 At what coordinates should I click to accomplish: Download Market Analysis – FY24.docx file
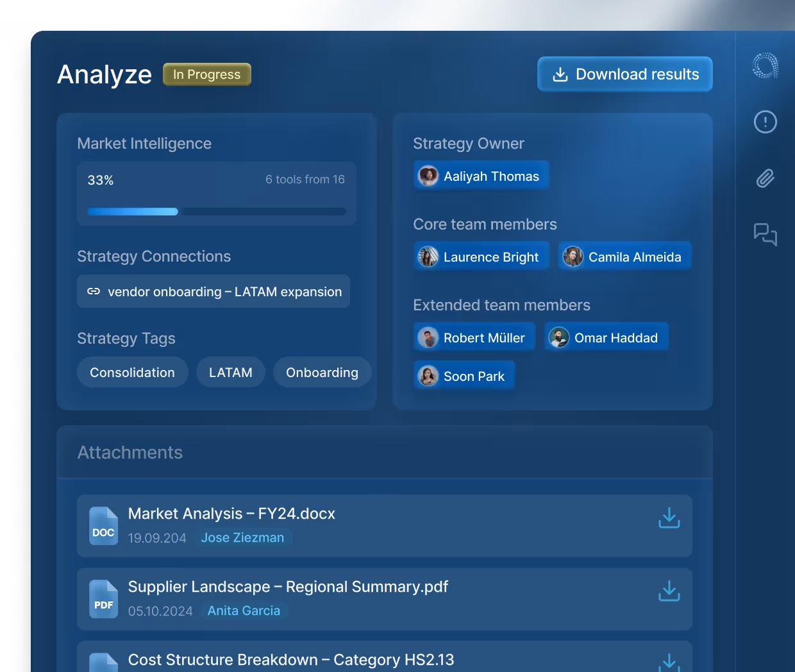(669, 518)
